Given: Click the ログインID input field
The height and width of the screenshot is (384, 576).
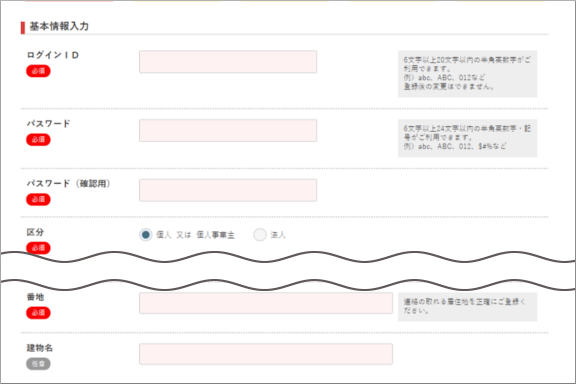Looking at the screenshot, I should click(x=228, y=62).
